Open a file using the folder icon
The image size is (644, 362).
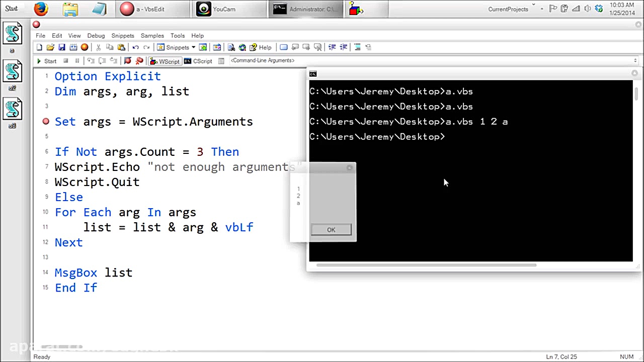[x=50, y=47]
